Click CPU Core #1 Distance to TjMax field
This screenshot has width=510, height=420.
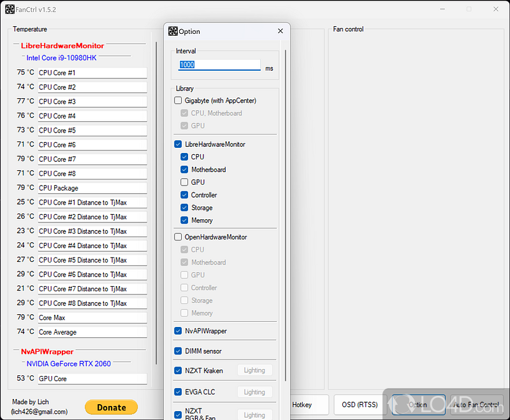tap(92, 203)
